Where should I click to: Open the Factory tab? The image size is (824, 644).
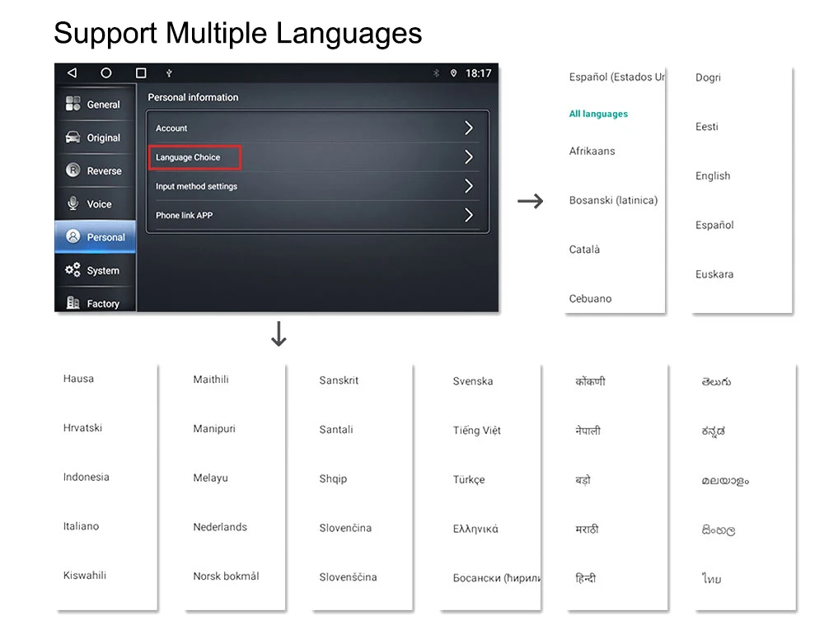95,300
